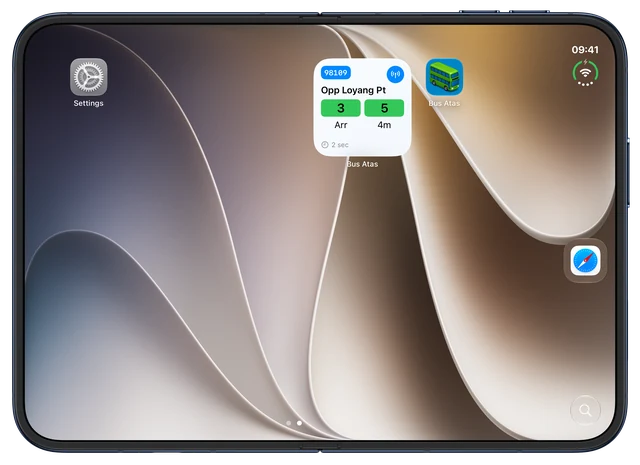Click the Opp Loyang Pt stop name
Screen dimensions: 640x465
point(353,90)
